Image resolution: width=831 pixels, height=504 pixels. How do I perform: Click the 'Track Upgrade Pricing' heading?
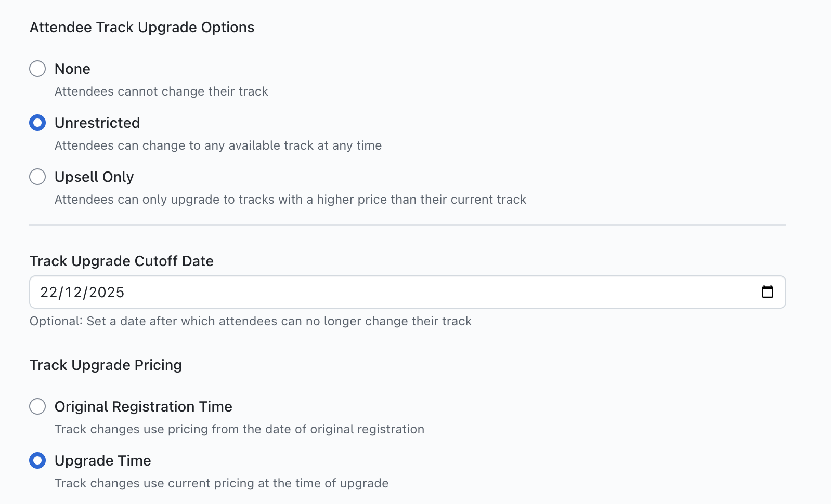(x=106, y=365)
